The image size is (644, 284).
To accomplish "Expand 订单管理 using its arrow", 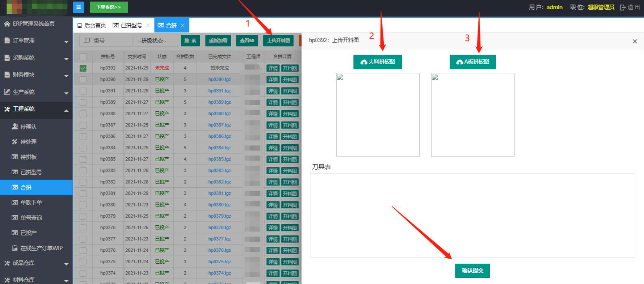I will [x=66, y=41].
